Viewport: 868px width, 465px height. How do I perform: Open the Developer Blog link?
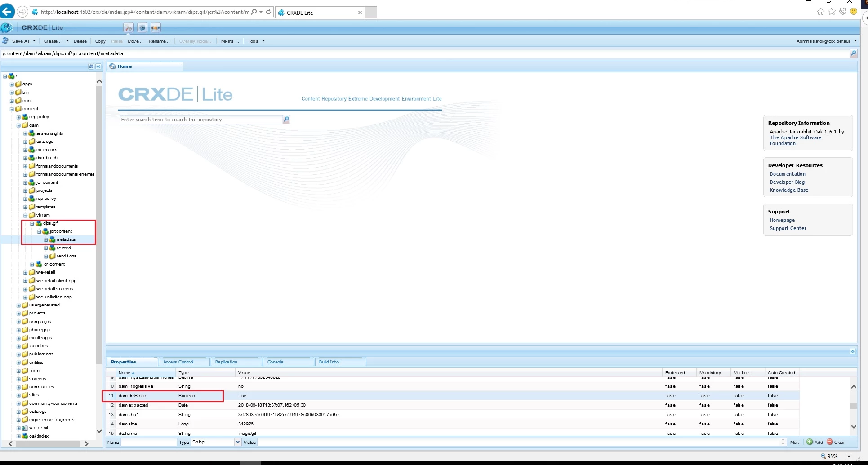[x=787, y=182]
